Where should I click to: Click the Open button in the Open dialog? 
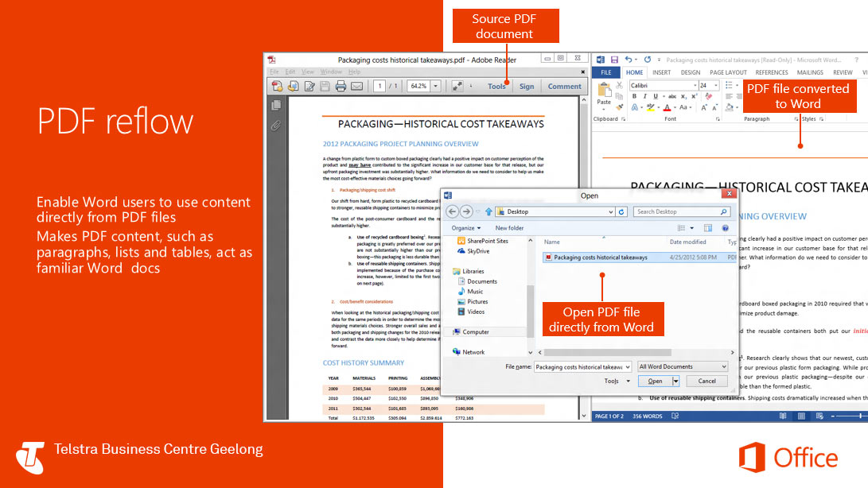click(655, 381)
